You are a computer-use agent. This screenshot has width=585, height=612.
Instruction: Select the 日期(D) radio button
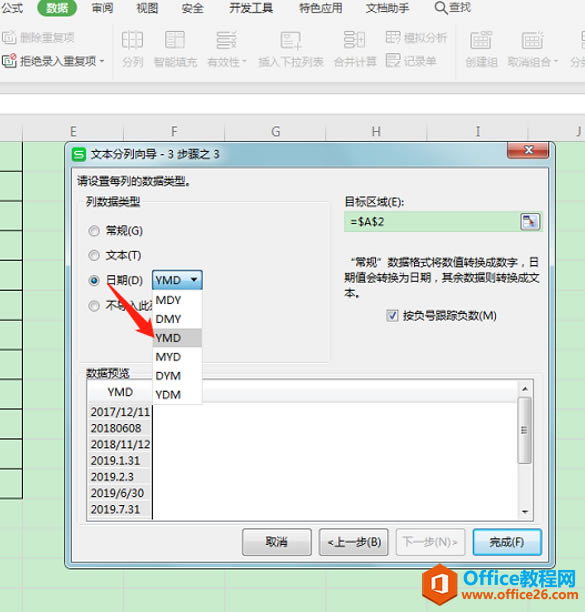tap(94, 280)
